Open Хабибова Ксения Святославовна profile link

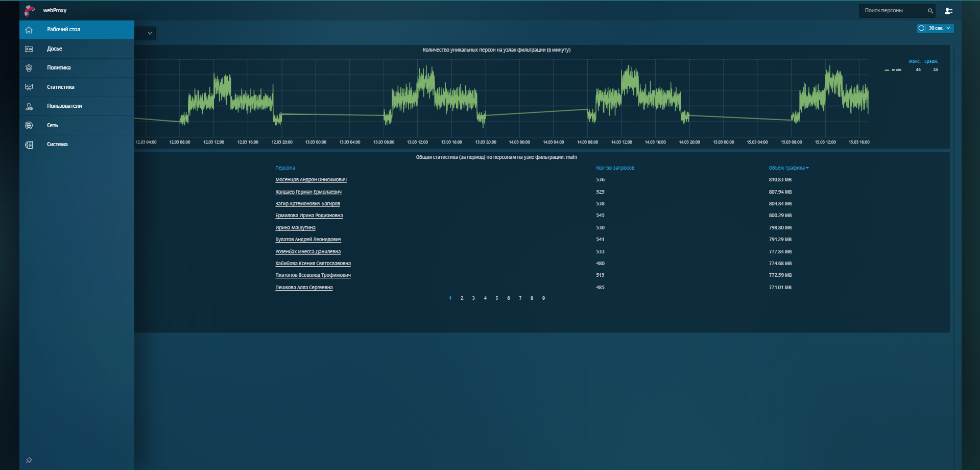tap(313, 264)
